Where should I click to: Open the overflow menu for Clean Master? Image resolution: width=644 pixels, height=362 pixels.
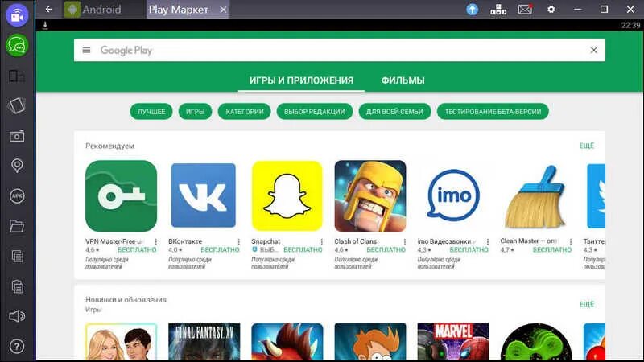pos(571,242)
